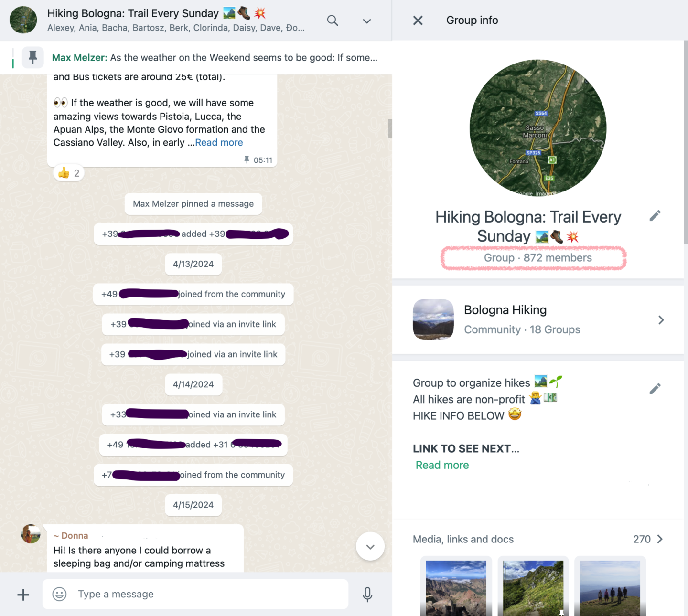Expand Bologna Hiking community chevron
This screenshot has width=688, height=616.
coord(661,320)
